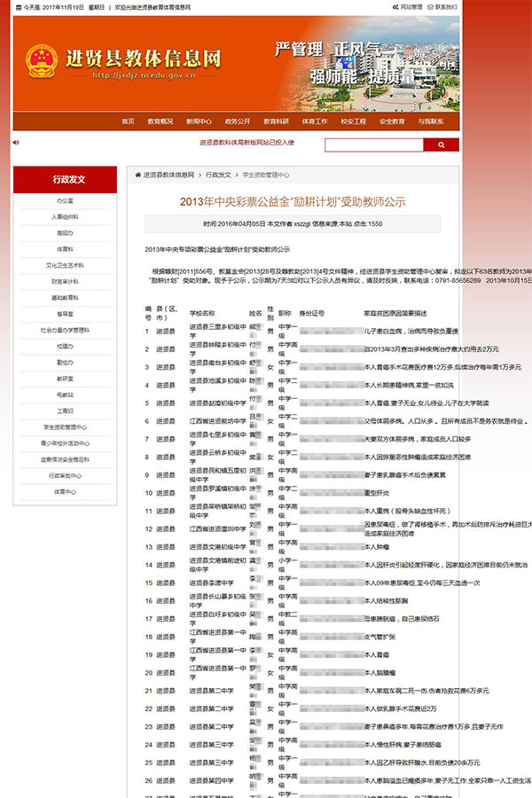This screenshot has width=532, height=798.
Task: Click the home icon in breadcrumb
Action: pos(138,175)
